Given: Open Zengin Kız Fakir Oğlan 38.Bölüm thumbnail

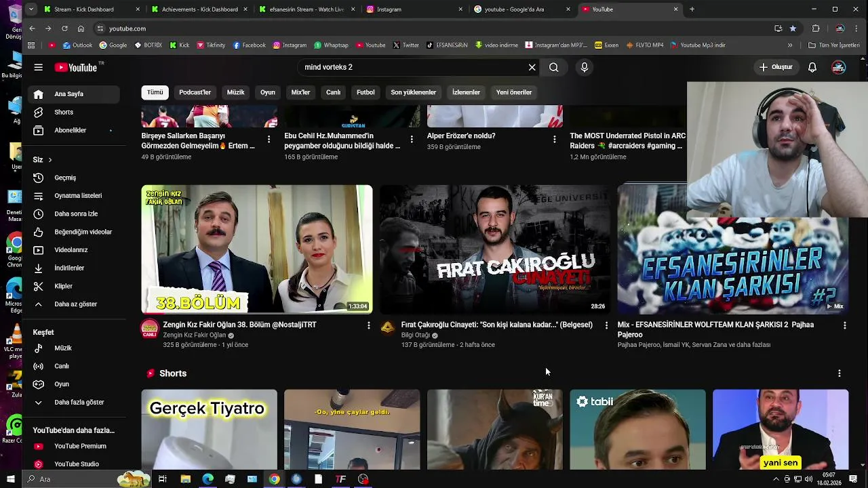Looking at the screenshot, I should [x=257, y=249].
